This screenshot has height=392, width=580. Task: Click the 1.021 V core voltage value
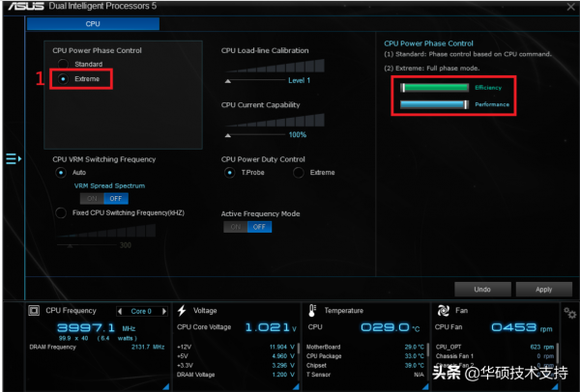271,327
